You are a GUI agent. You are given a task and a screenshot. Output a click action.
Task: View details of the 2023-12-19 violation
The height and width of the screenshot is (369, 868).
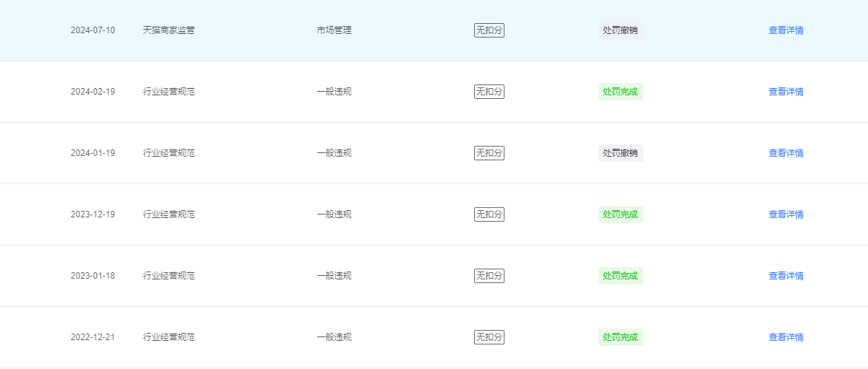pyautogui.click(x=786, y=214)
